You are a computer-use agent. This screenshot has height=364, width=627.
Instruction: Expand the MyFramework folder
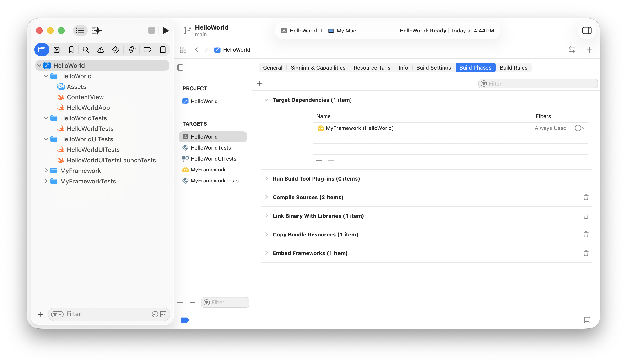tap(46, 171)
